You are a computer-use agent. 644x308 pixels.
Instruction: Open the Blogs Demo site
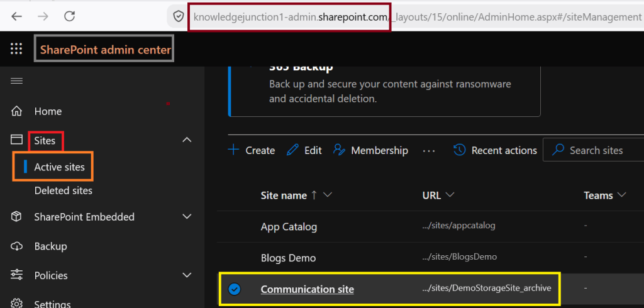[288, 258]
